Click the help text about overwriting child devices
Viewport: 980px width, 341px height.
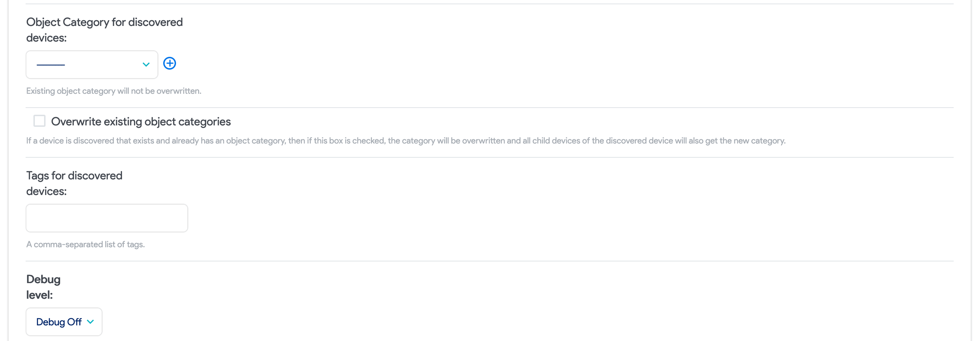pos(405,141)
